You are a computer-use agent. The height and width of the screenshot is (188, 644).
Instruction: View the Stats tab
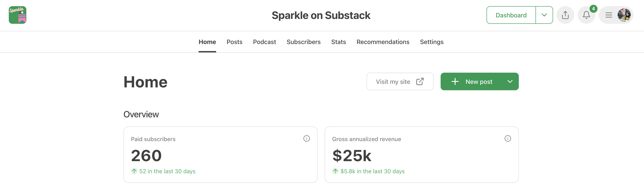click(x=338, y=42)
